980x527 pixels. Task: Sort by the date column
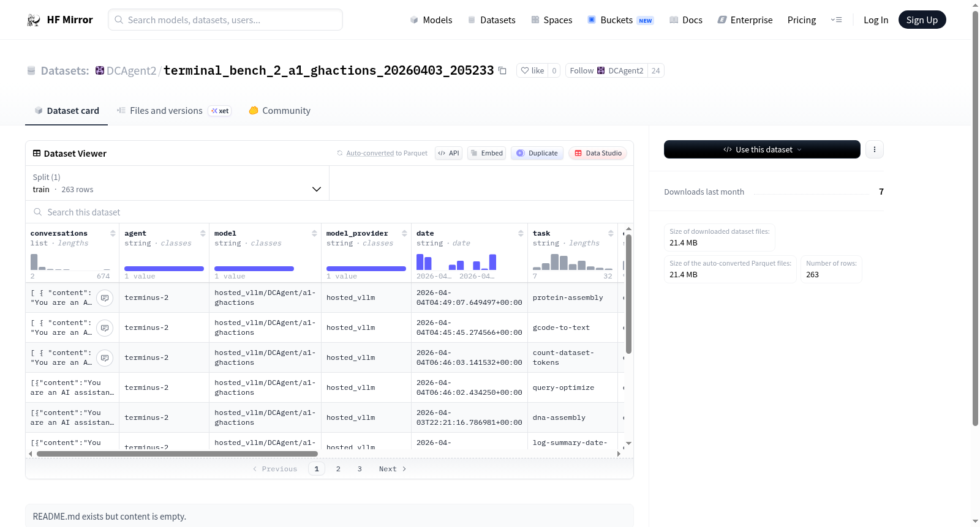[521, 233]
